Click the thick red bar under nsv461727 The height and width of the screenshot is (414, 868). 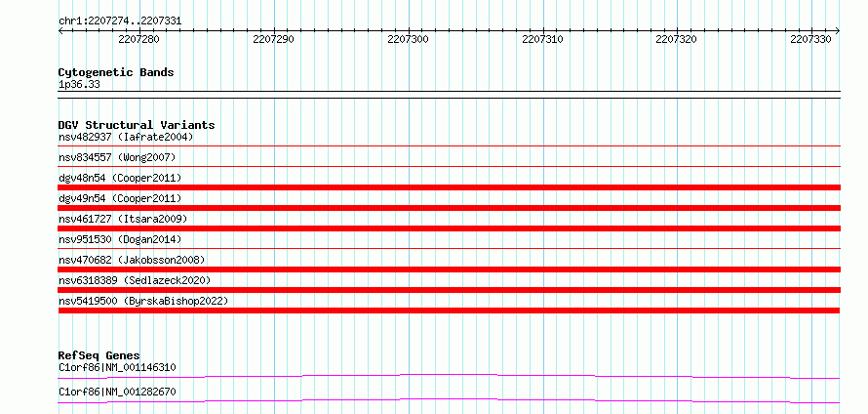449,228
